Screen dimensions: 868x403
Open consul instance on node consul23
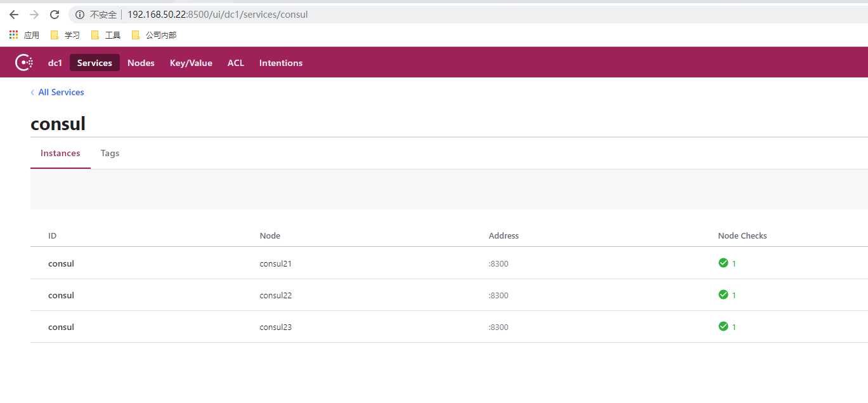tap(61, 327)
